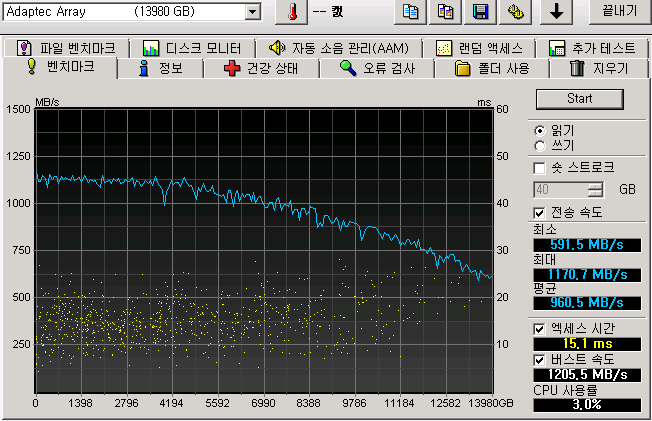Screen dimensions: 652x421
Task: Click the short stroke GB spinner arrows
Action: [x=595, y=190]
